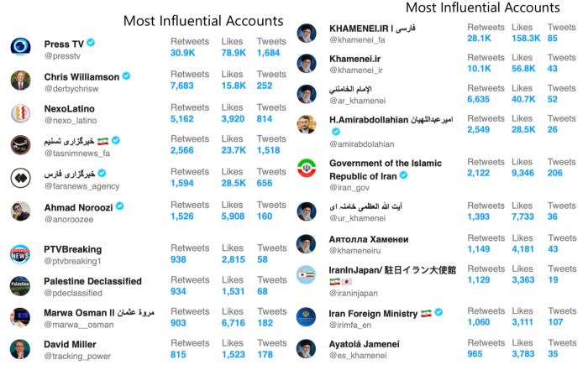Click the Palestine Declassified avatar
588x370 pixels.
[20, 286]
